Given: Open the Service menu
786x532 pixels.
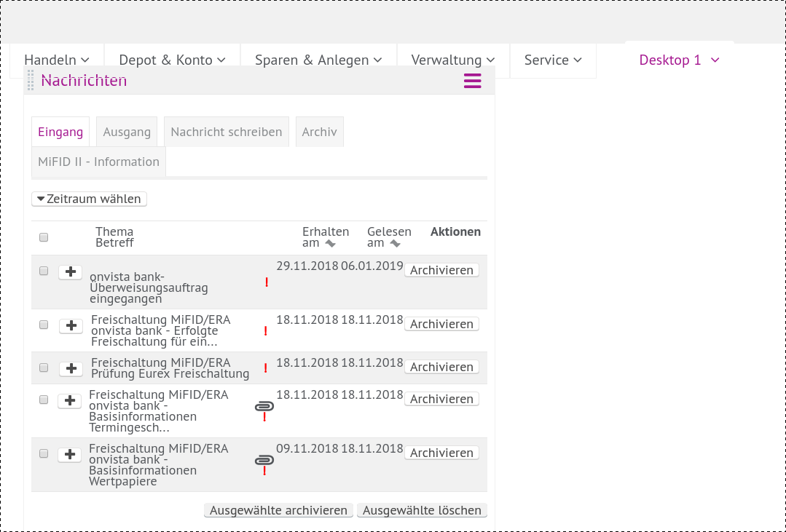Looking at the screenshot, I should (553, 60).
